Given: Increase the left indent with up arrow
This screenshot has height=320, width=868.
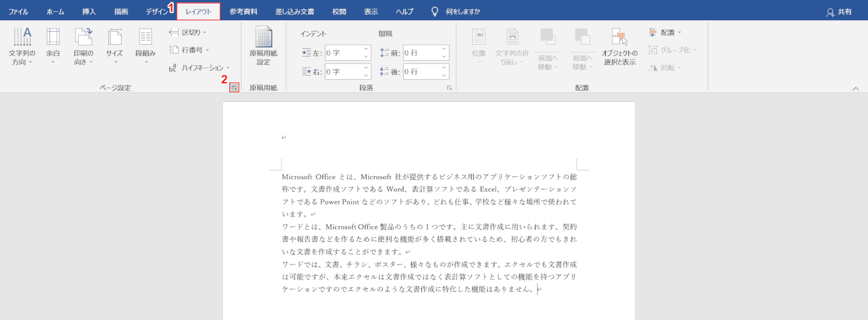Looking at the screenshot, I should coord(366,49).
